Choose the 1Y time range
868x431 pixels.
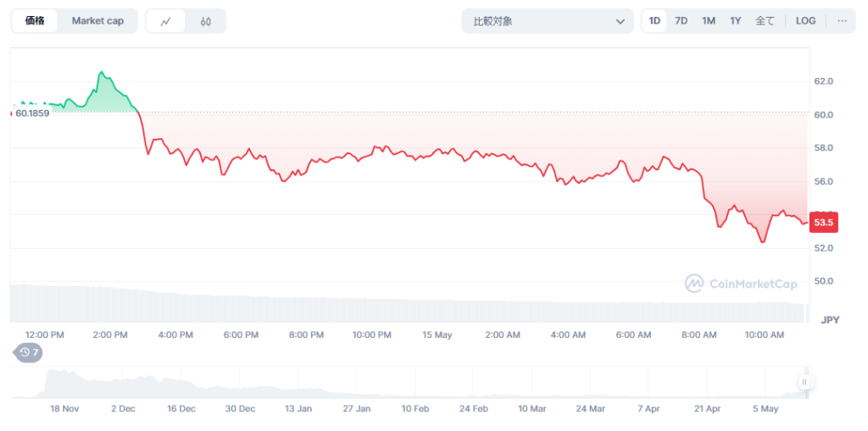(x=736, y=21)
